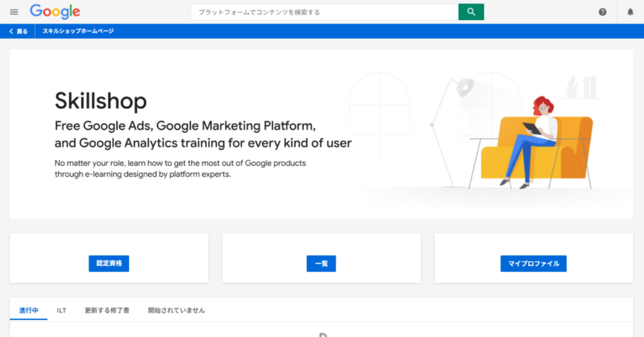
Task: Click the Google logo
Action: 55,12
